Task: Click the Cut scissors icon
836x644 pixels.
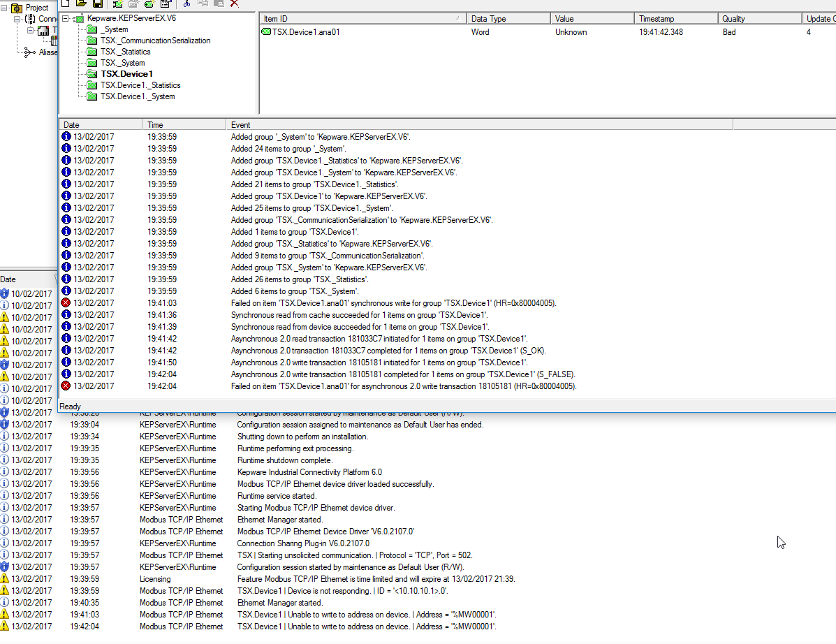Action: [187, 3]
